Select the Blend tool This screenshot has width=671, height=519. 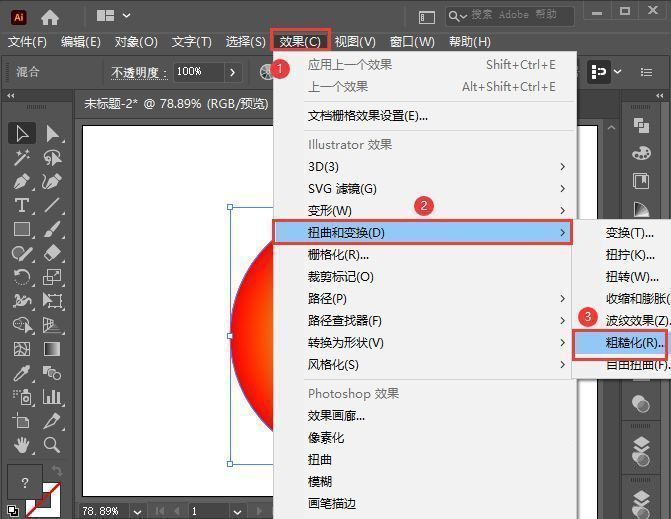52,373
